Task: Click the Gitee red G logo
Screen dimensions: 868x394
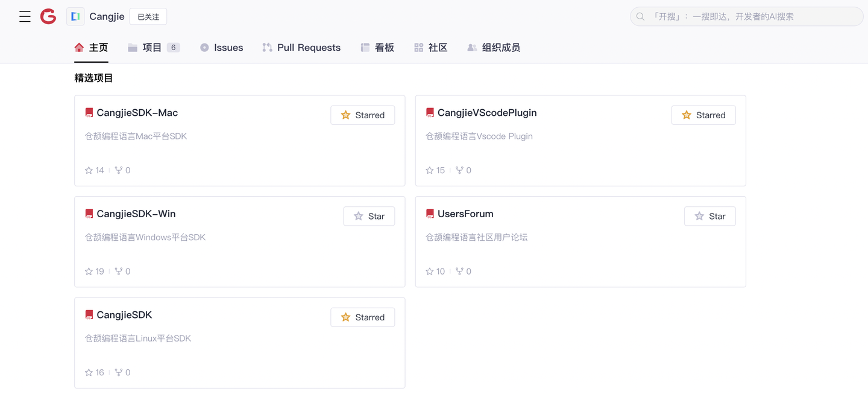Action: [x=48, y=17]
